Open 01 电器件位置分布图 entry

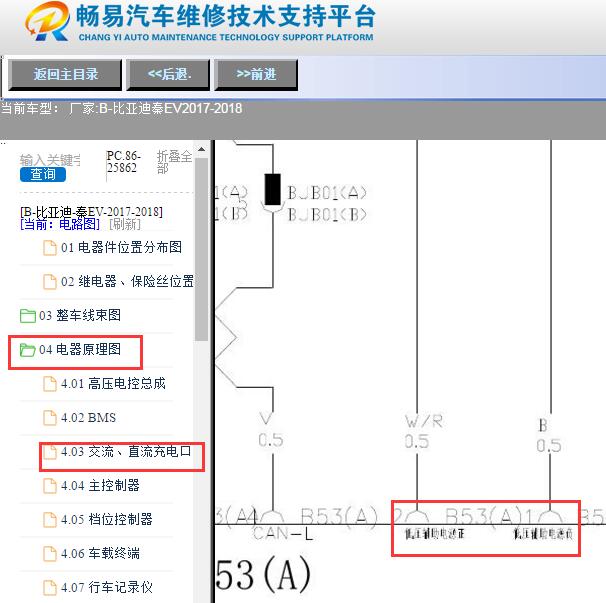coord(121,247)
